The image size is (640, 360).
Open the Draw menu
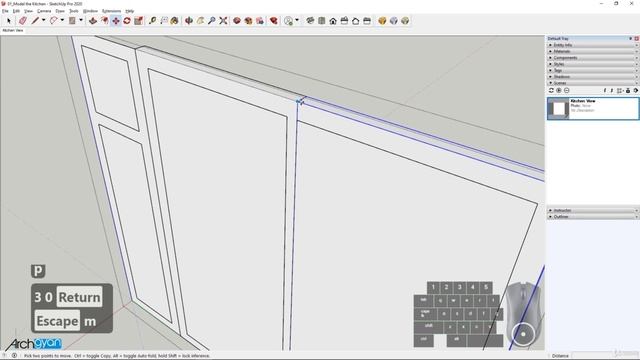[x=60, y=11]
